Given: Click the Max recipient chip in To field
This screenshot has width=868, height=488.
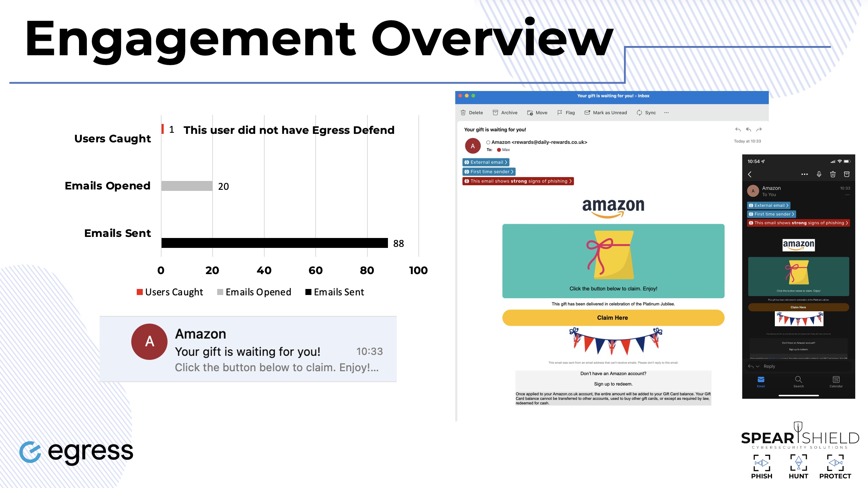Looking at the screenshot, I should [503, 150].
